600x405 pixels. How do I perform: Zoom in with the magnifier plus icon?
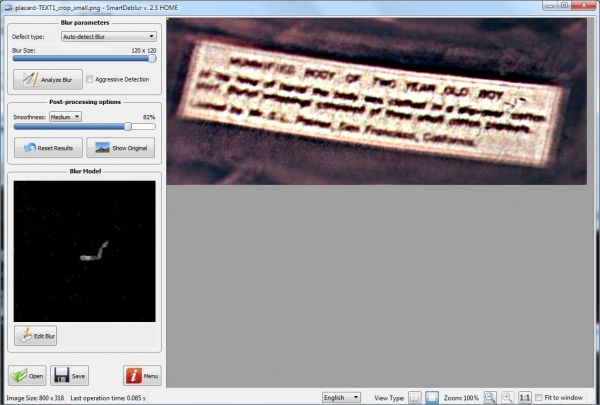tap(507, 397)
